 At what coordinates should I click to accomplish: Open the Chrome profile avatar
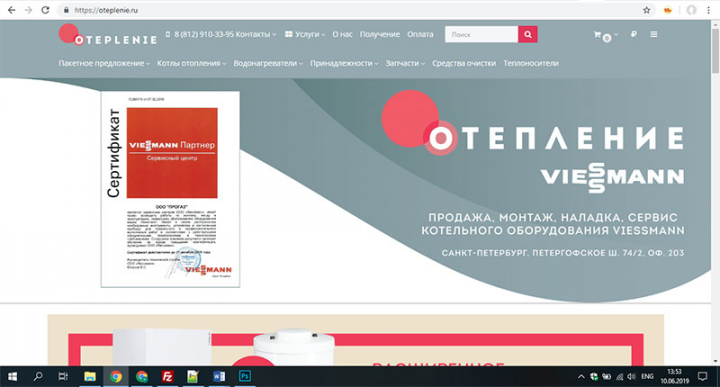[691, 10]
